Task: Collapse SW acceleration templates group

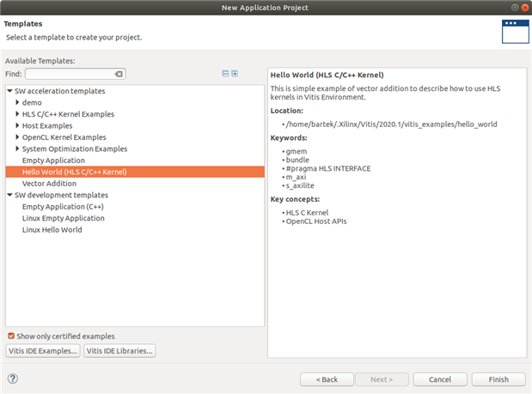Action: 9,91
